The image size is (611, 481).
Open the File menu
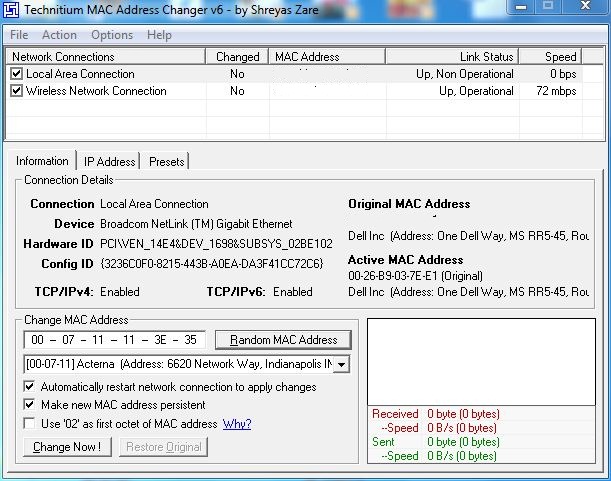click(19, 35)
